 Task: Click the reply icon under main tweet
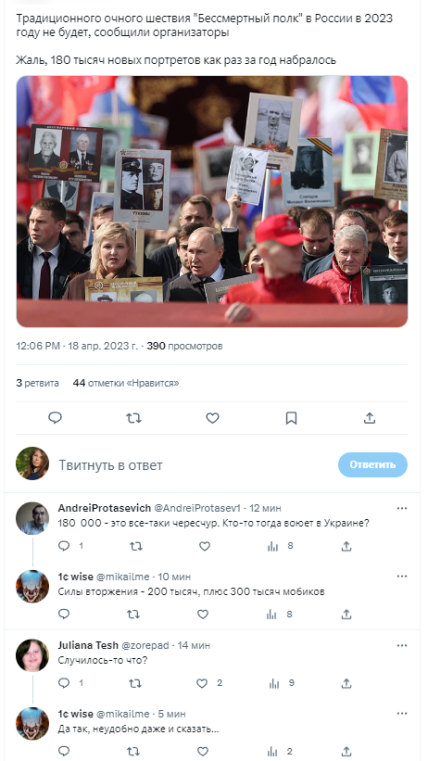tap(55, 418)
